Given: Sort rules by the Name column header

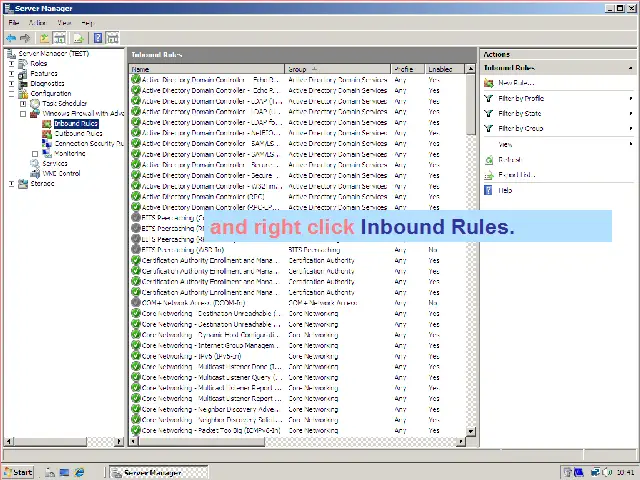Looking at the screenshot, I should (207, 69).
